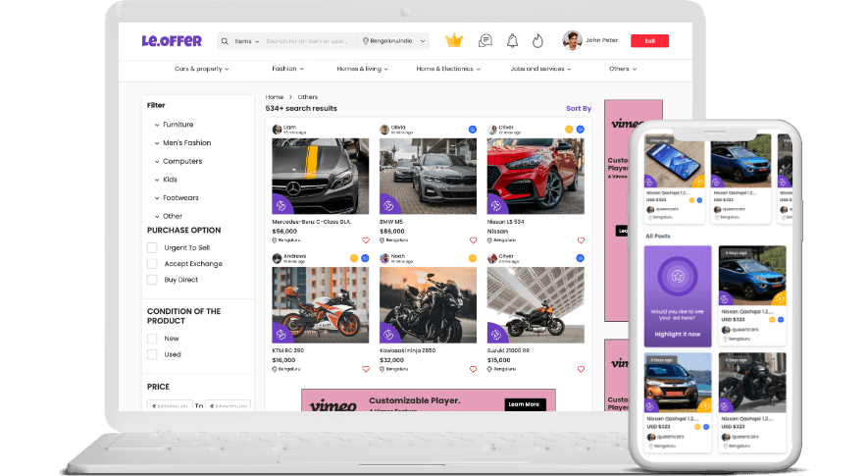The image size is (868, 476).
Task: Open BMW M5 listing photo
Action: 428,177
